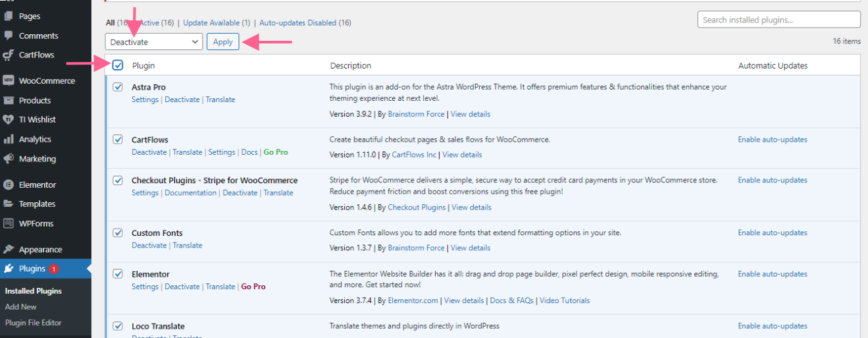Open Elementor.com author link
This screenshot has height=338, width=868.
pos(413,300)
